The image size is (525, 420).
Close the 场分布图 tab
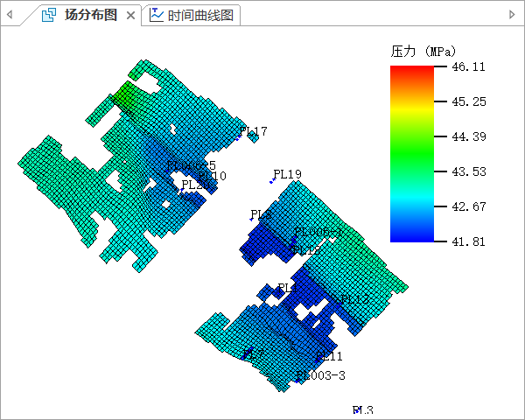[130, 16]
